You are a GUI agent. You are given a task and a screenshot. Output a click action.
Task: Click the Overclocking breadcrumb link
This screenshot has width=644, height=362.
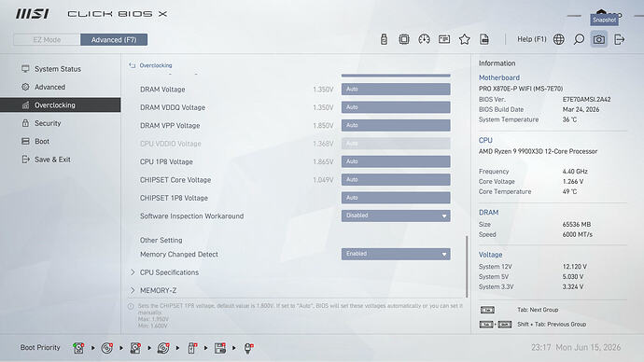tap(156, 65)
